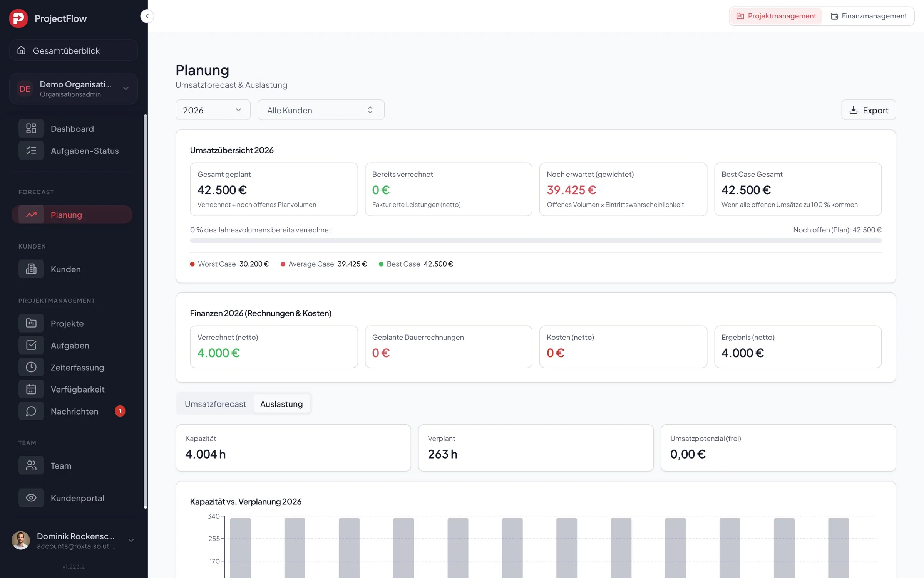This screenshot has height=578, width=924.
Task: Open the Zeiterfassung clock icon
Action: [x=31, y=367]
